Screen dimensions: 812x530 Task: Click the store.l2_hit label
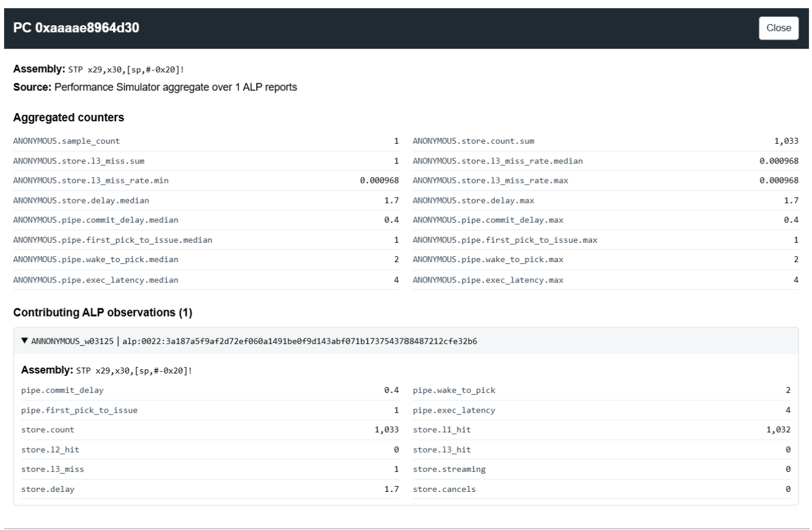(x=50, y=450)
